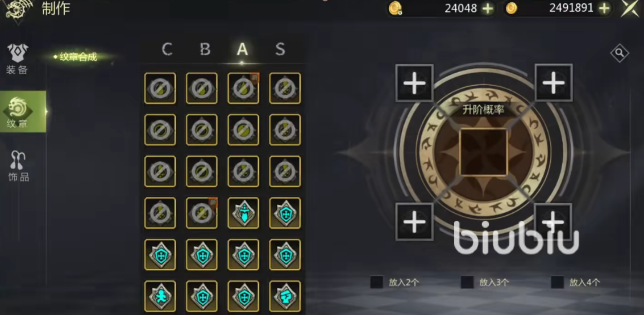Open the 装备 equipment section
Screen dimensions: 644x315
pos(17,60)
